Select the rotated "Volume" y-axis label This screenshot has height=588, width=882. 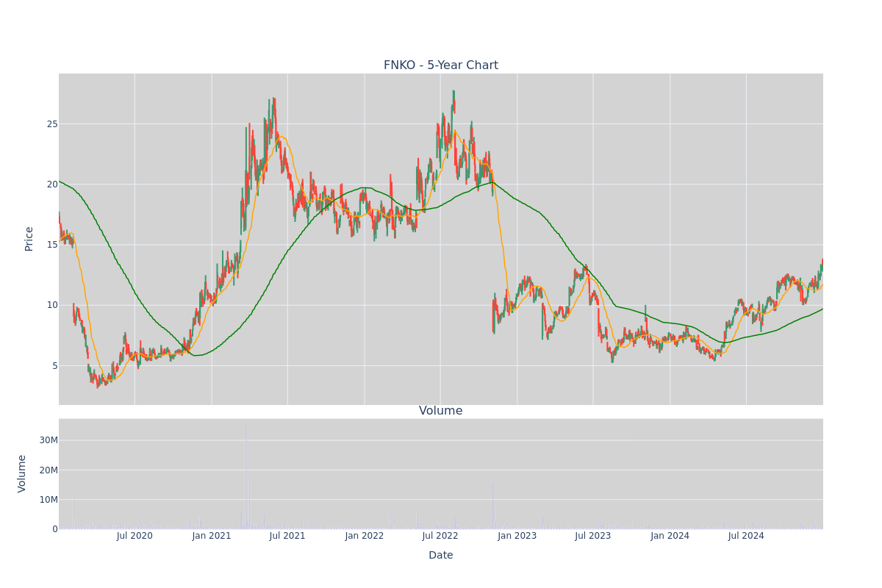pos(22,473)
